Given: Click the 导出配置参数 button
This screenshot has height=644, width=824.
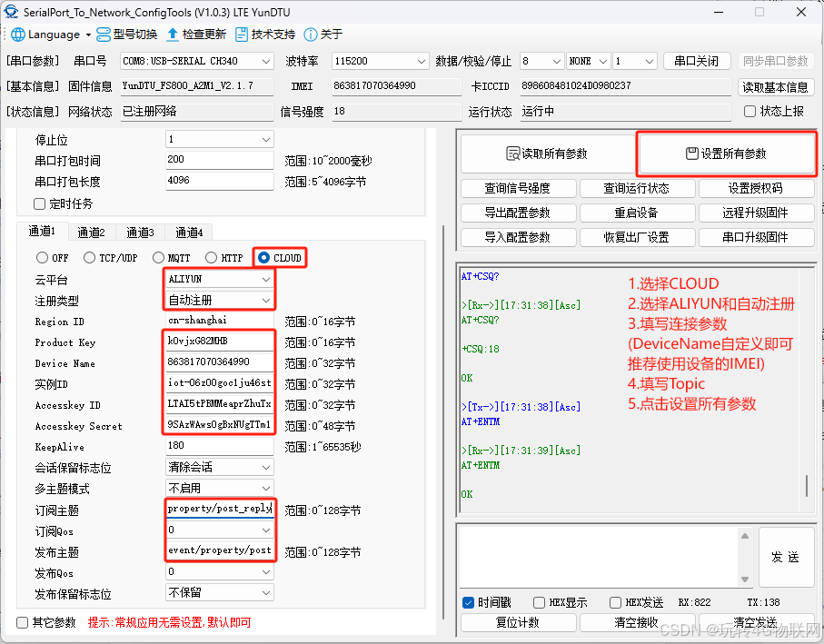Looking at the screenshot, I should coord(518,213).
